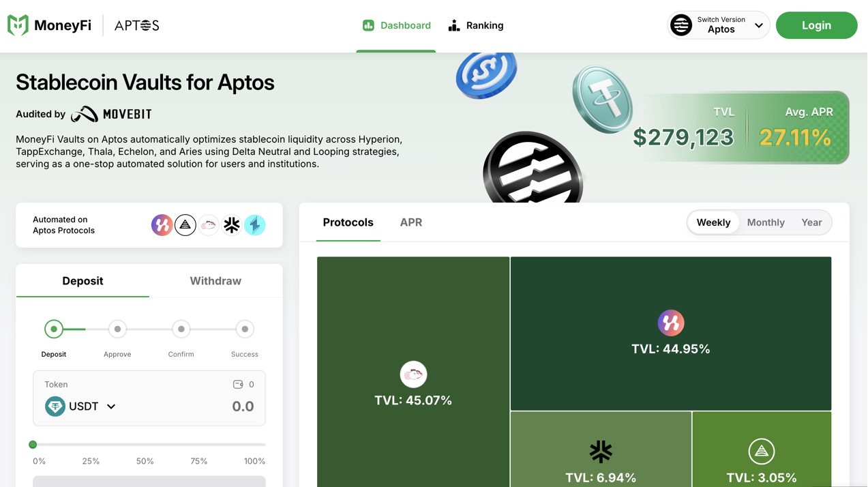This screenshot has height=487, width=868.
Task: Switch the chart range to Monthly
Action: tap(766, 222)
